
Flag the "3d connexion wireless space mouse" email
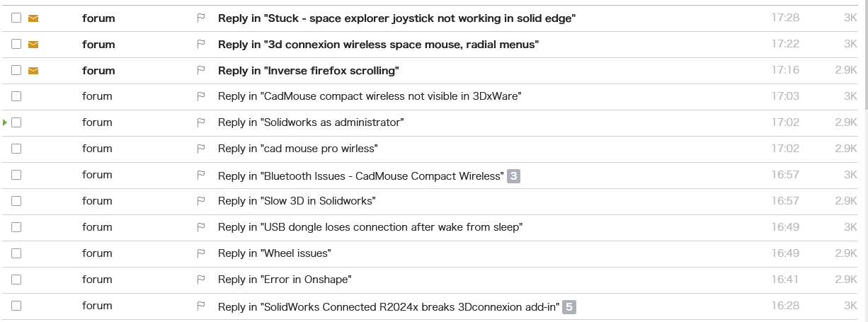pos(201,45)
